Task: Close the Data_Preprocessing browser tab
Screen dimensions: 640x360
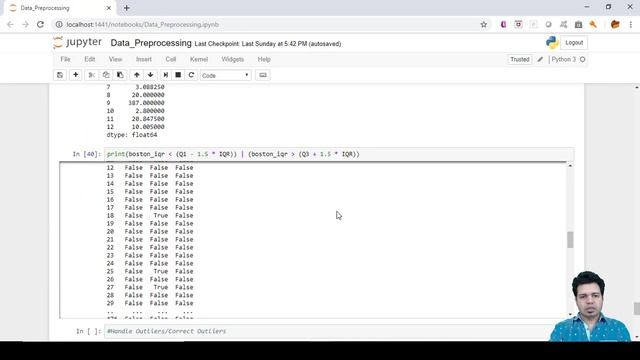Action: pyautogui.click(x=109, y=8)
